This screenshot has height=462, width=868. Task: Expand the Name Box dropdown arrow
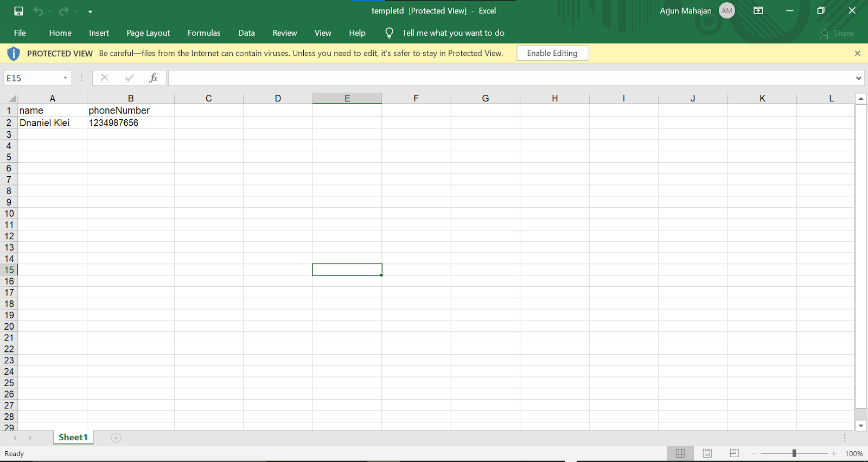(65, 78)
